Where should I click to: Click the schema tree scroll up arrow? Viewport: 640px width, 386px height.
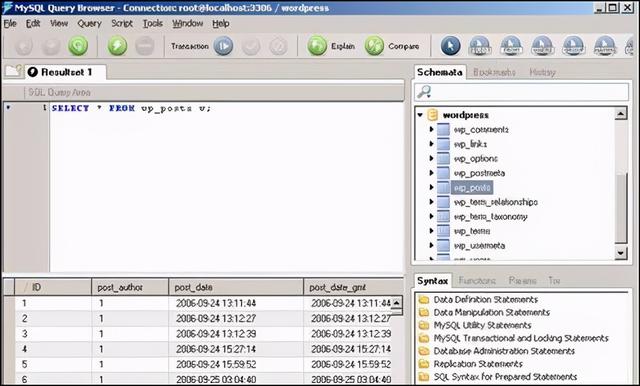click(621, 113)
